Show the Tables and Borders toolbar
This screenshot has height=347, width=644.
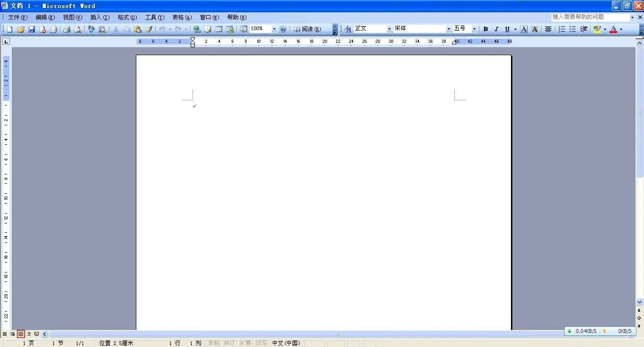[x=208, y=29]
